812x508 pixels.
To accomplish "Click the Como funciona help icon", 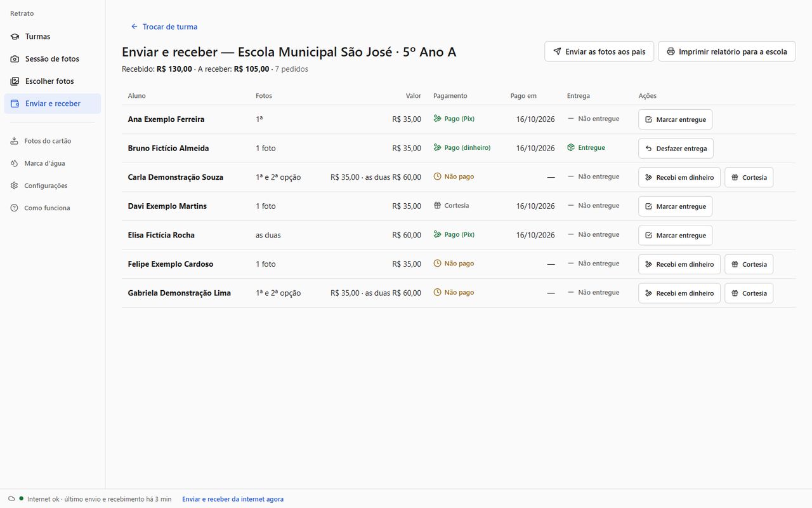I will 15,208.
